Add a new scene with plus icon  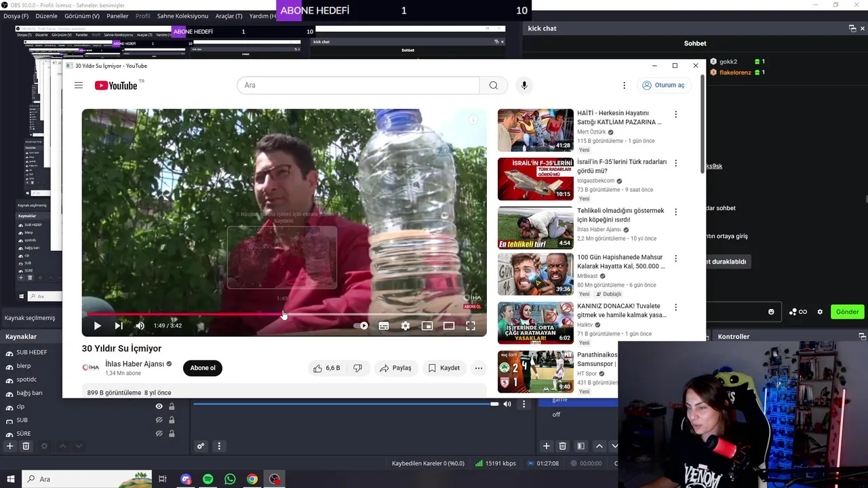click(546, 446)
